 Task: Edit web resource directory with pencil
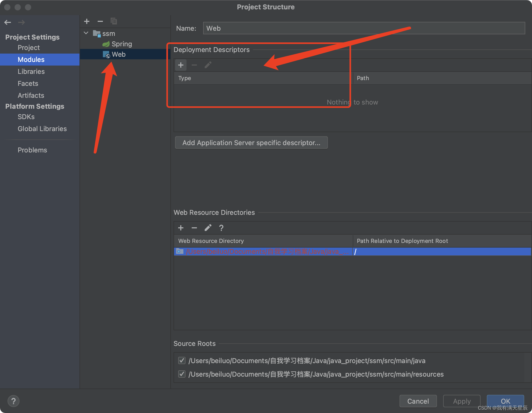point(208,228)
